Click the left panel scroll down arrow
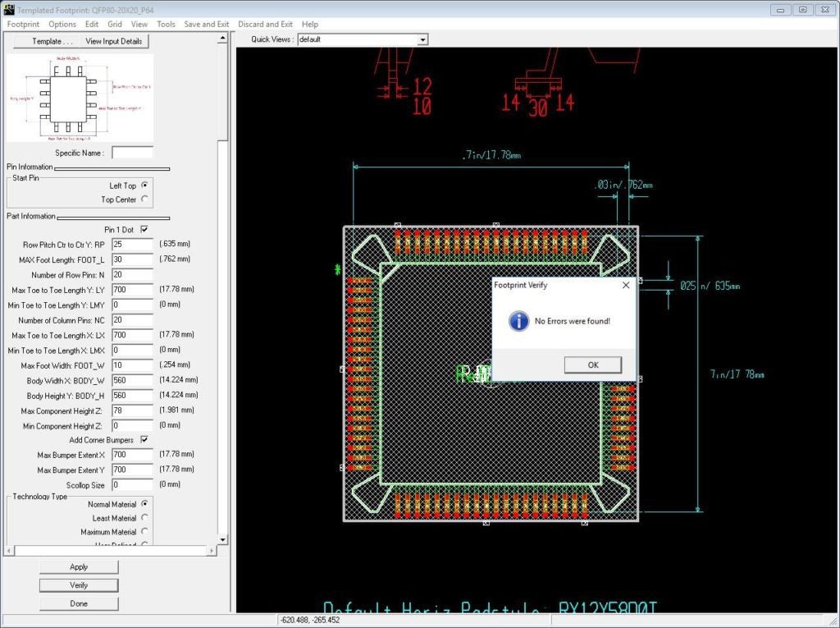The width and height of the screenshot is (840, 628). (x=223, y=539)
